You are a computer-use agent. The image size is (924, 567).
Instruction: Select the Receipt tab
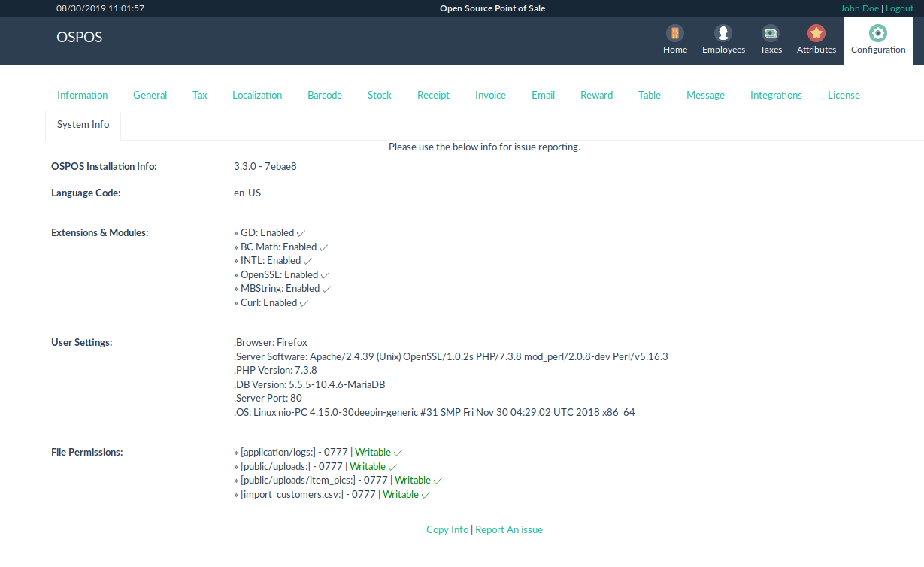coord(433,95)
